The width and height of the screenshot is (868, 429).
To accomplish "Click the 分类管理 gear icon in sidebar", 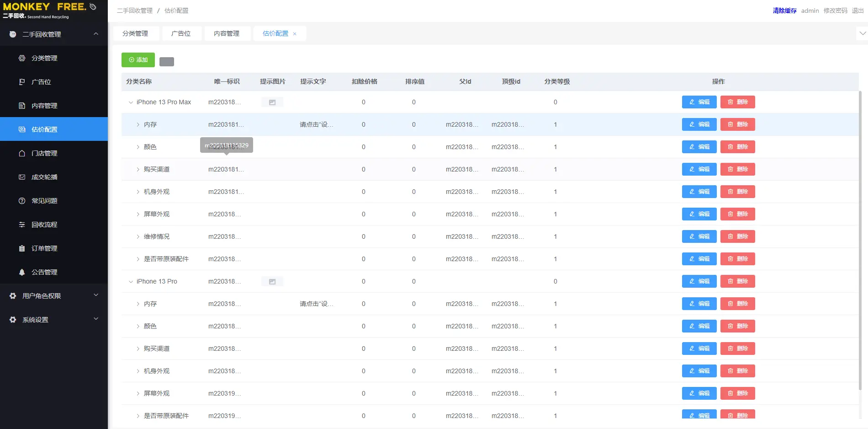I will tap(22, 58).
